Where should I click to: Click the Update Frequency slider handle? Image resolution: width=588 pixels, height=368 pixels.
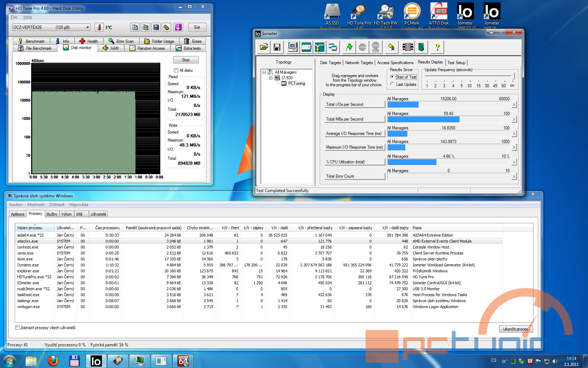pos(513,76)
